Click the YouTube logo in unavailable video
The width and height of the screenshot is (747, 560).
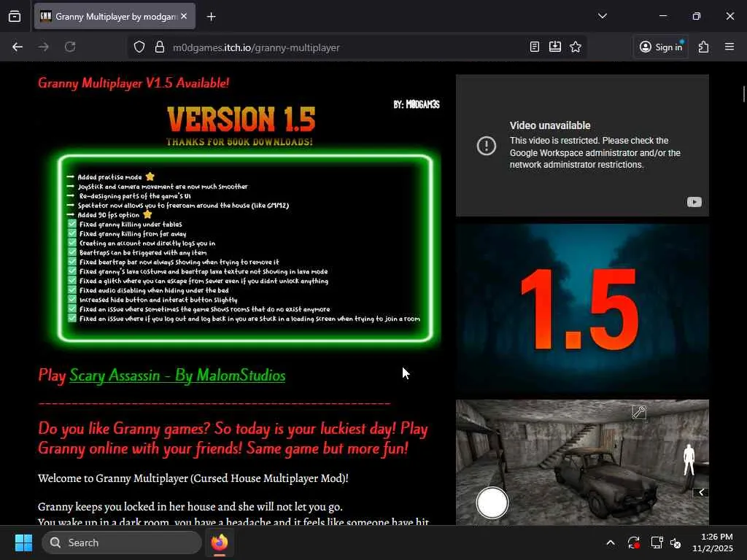click(694, 202)
